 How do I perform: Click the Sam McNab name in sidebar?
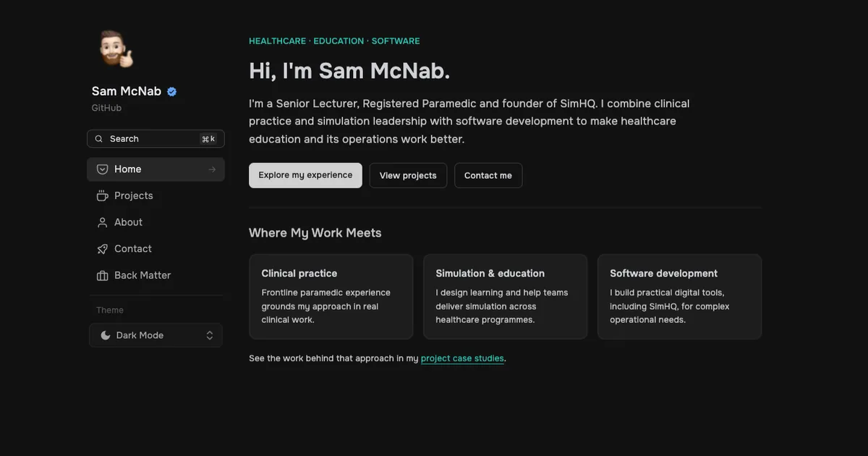pos(127,91)
